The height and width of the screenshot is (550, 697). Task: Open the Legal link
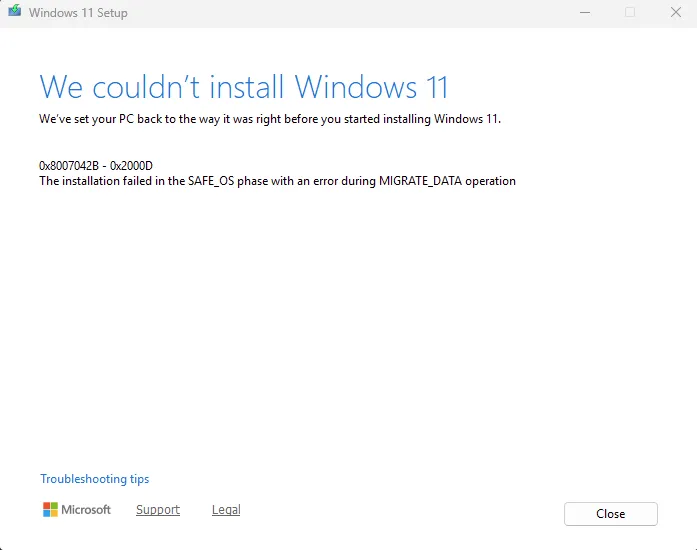pyautogui.click(x=226, y=510)
